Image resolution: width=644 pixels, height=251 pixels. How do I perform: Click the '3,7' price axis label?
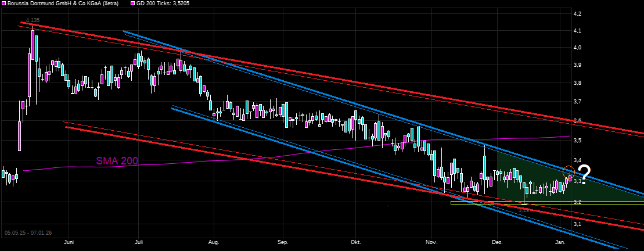(x=577, y=102)
